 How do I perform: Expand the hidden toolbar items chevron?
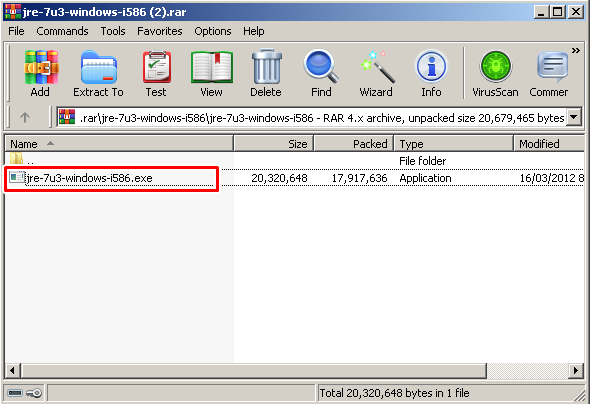coord(576,50)
